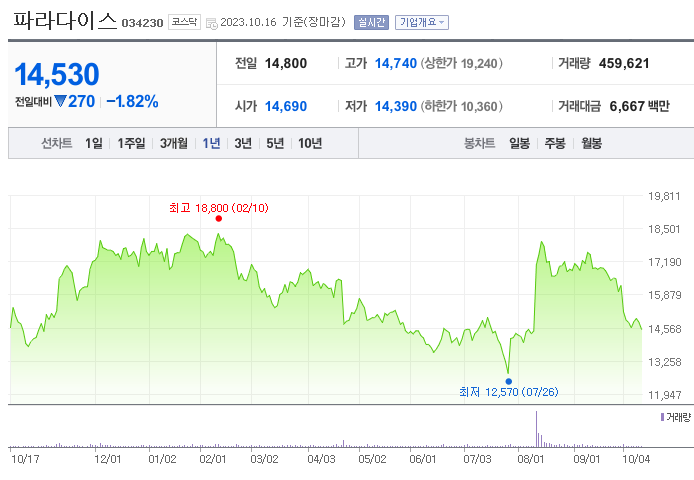The image size is (694, 480).
Task: Click the 최저 12,570 (07/26) label
Action: coord(509,392)
